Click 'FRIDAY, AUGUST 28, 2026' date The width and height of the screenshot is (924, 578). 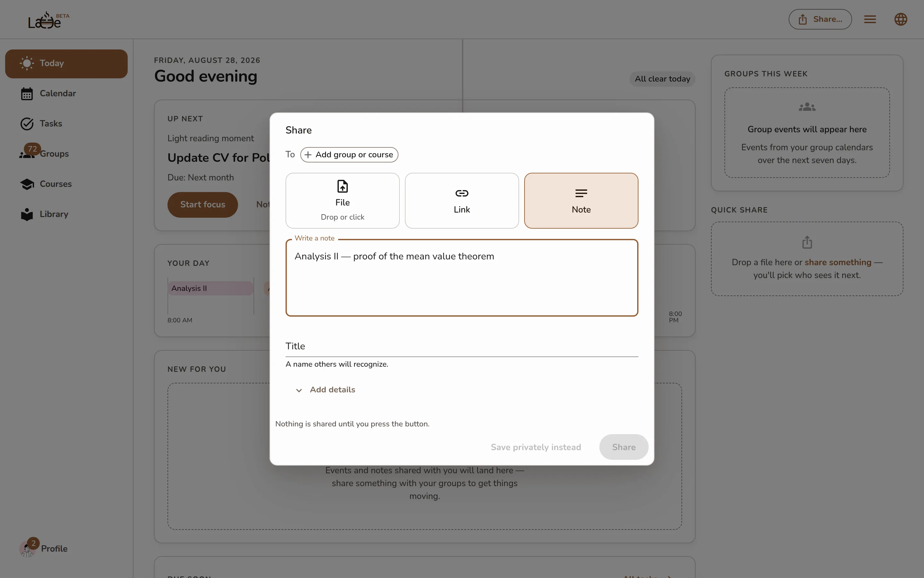[207, 60]
